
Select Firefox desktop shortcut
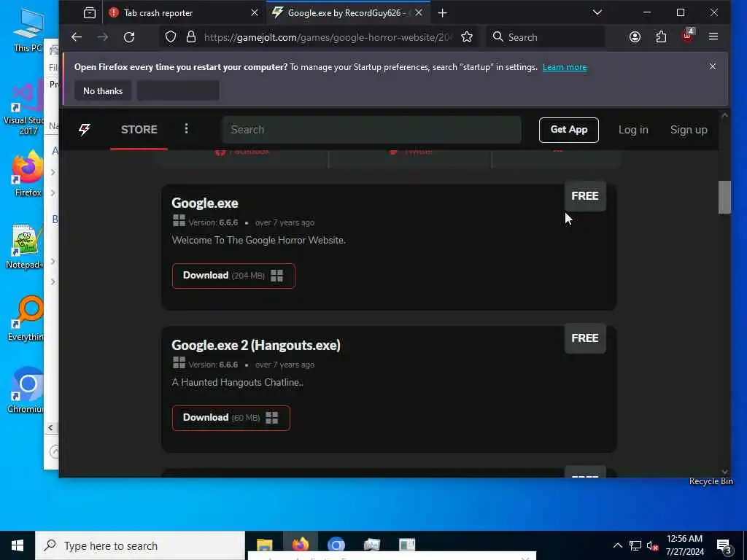[27, 174]
